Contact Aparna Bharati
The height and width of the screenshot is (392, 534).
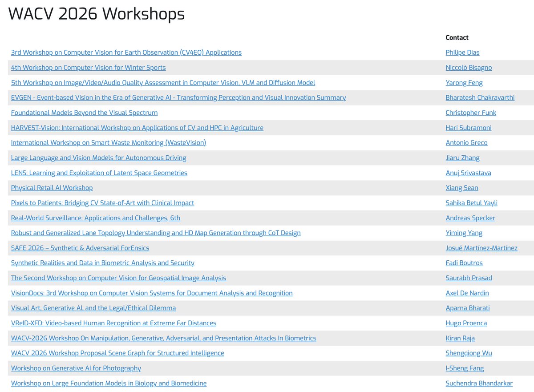(468, 308)
